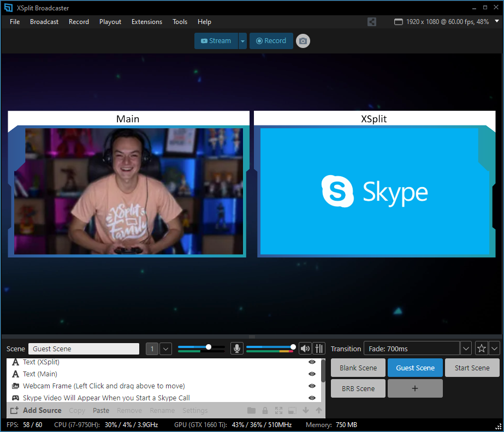Open the Record menu
This screenshot has height=432, width=504.
tap(79, 22)
